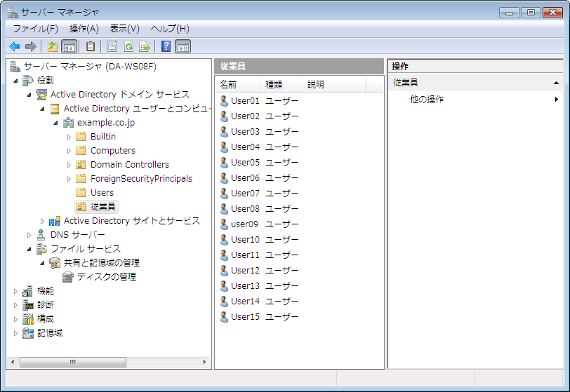This screenshot has height=392, width=570.
Task: Click the user09 user icon
Action: (225, 224)
